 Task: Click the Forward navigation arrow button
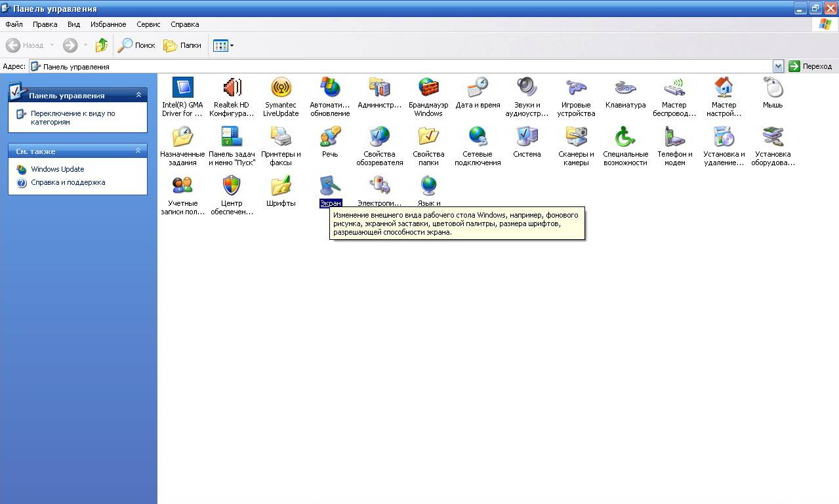(x=70, y=45)
